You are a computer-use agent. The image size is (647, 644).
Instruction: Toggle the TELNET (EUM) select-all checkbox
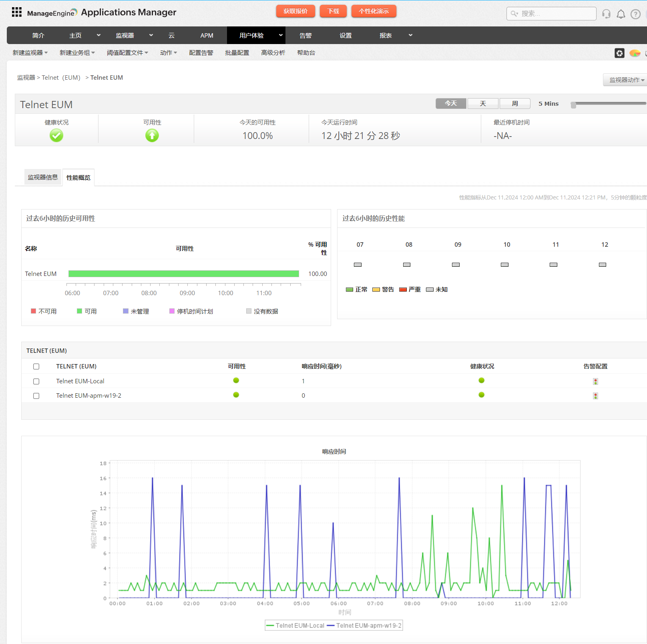(36, 366)
